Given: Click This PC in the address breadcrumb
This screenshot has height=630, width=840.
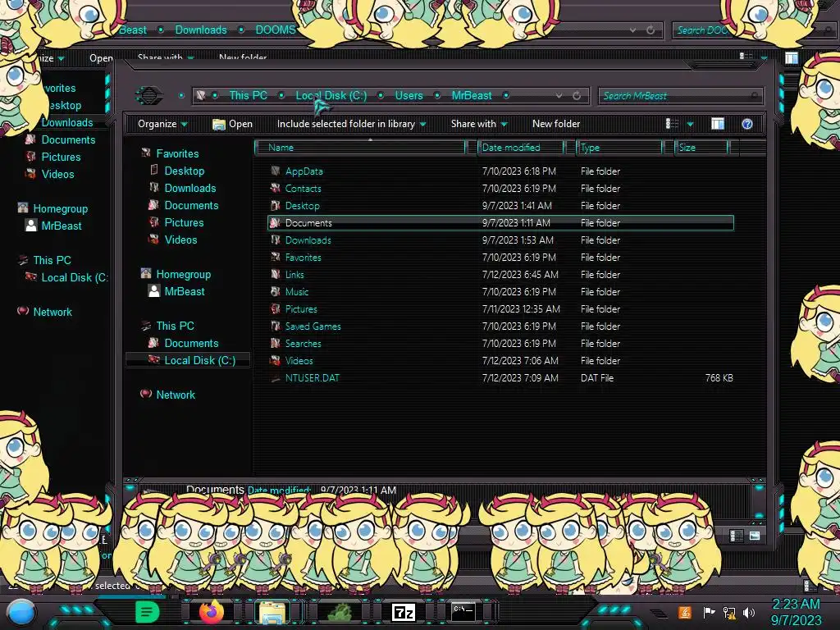Looking at the screenshot, I should point(248,95).
